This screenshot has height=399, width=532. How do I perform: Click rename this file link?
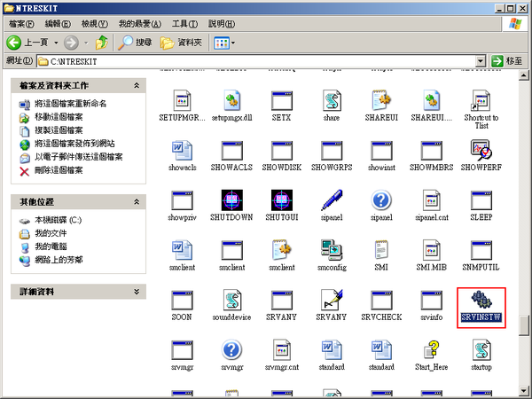tap(71, 104)
